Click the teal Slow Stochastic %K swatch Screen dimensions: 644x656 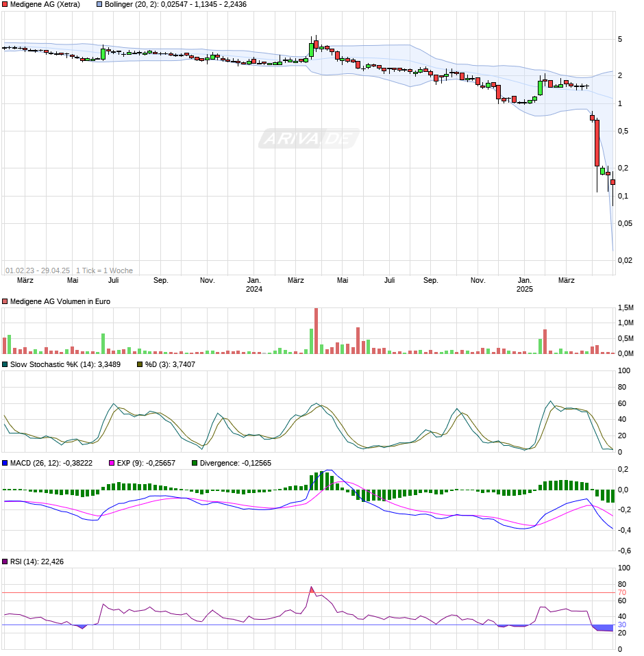click(x=5, y=365)
